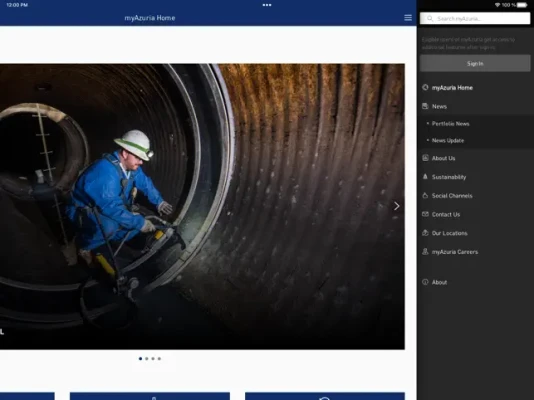Click the About Us icon
Viewport: 534px width, 400px height.
click(425, 158)
